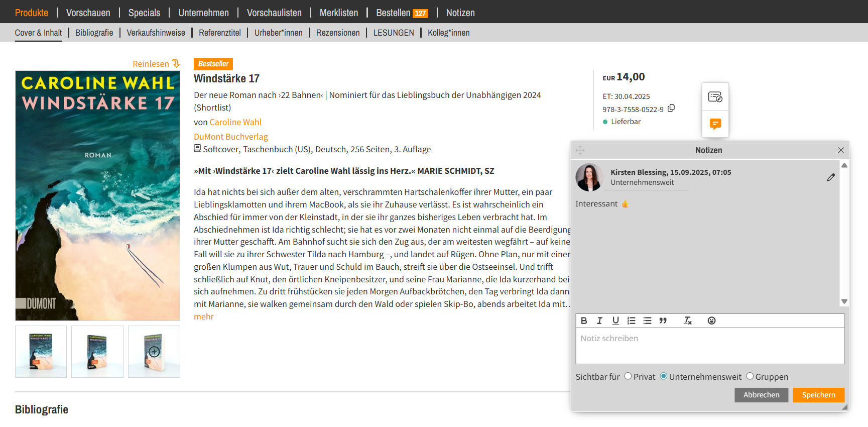This screenshot has width=868, height=427.
Task: Open the Vorschaulisten menu
Action: (x=274, y=13)
